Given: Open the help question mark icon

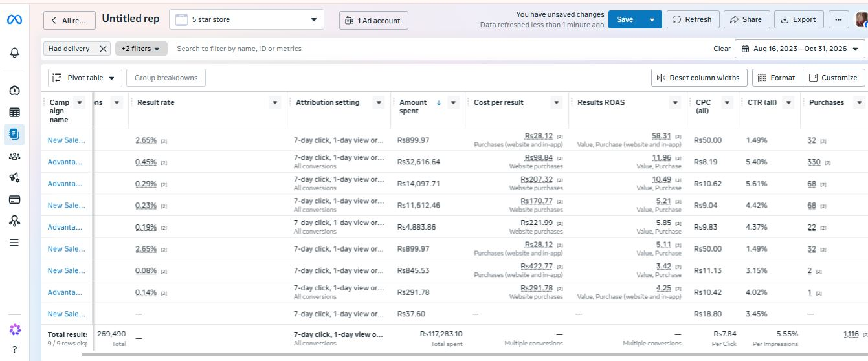Looking at the screenshot, I should click(14, 349).
